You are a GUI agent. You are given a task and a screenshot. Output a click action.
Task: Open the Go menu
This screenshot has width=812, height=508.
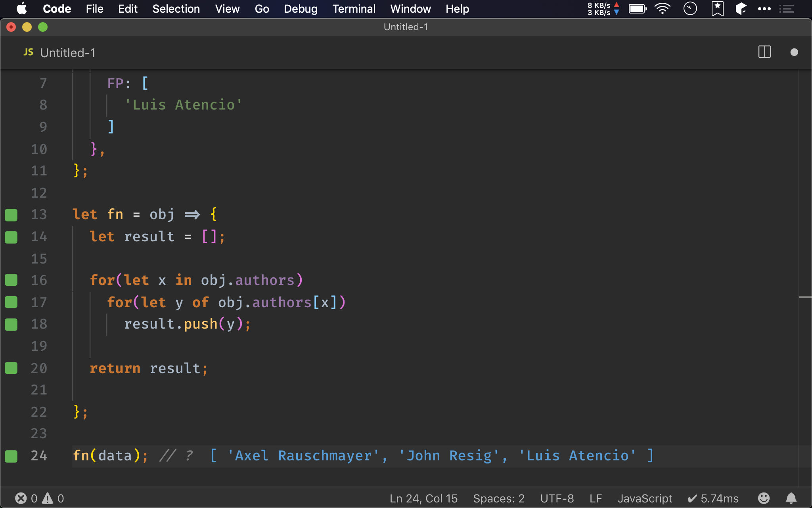pyautogui.click(x=262, y=9)
